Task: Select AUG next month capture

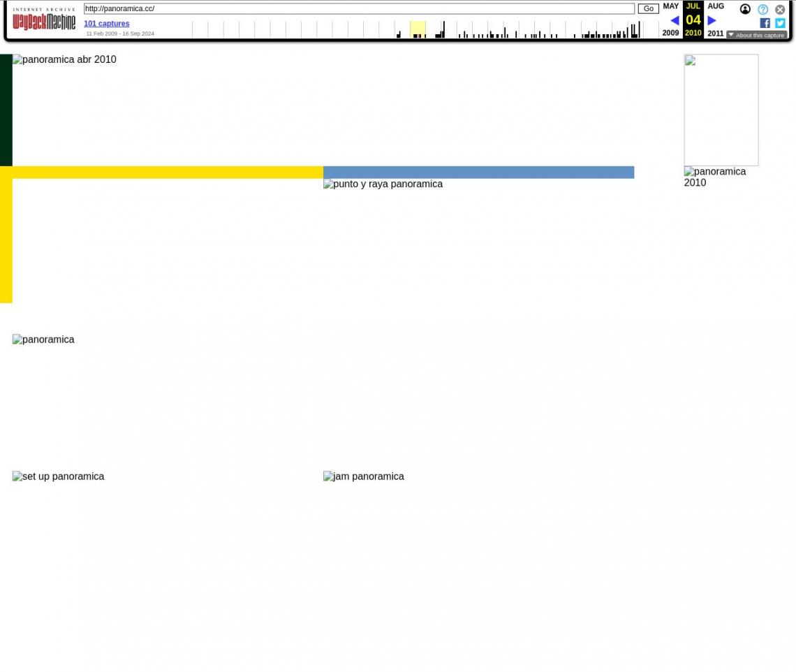Action: coord(716,6)
